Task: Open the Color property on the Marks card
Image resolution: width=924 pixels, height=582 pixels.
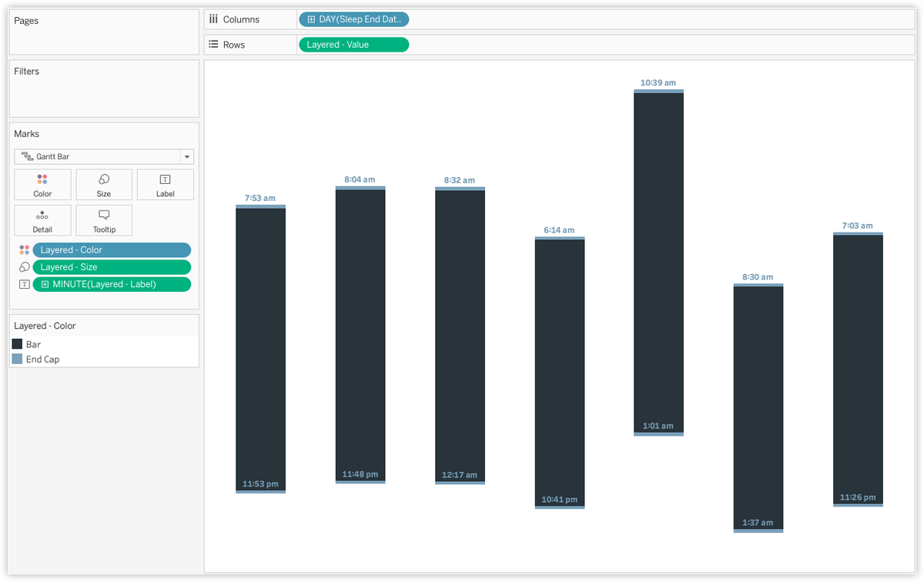Action: [x=42, y=184]
